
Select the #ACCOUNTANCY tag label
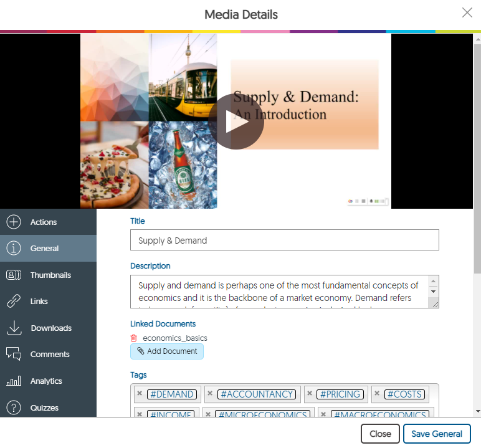coord(257,394)
